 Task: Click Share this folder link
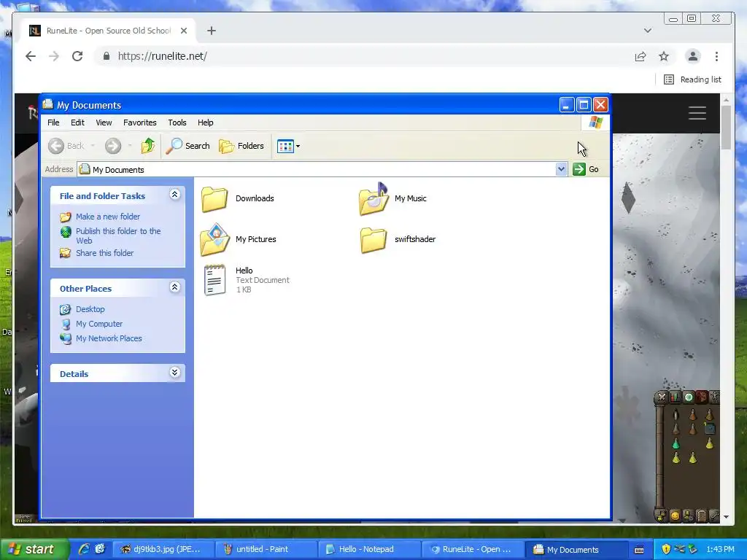click(x=105, y=253)
